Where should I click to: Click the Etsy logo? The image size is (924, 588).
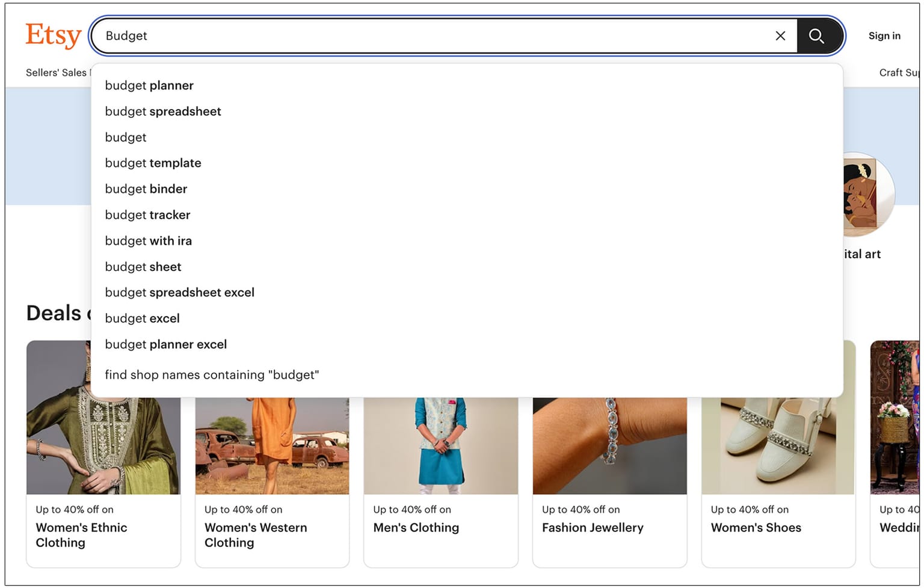click(x=53, y=36)
